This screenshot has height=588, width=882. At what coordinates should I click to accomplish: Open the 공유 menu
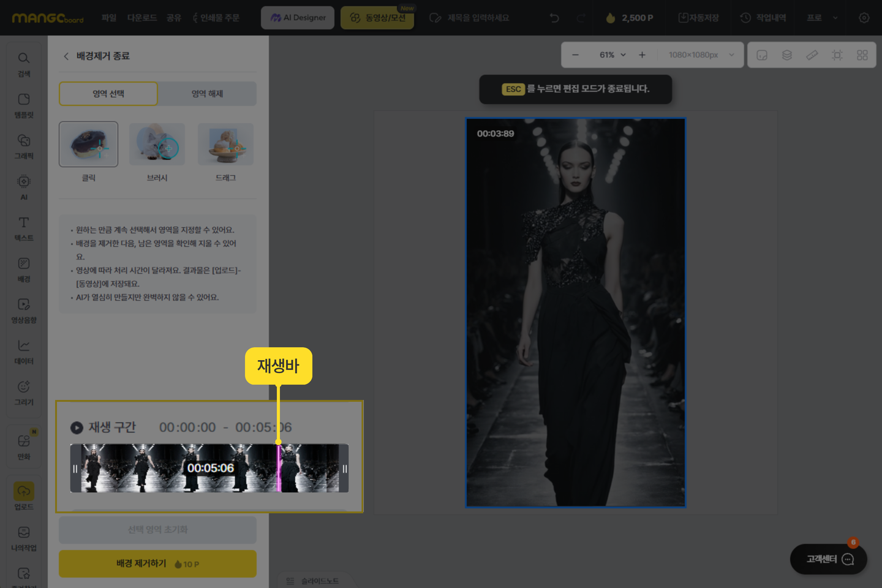(174, 18)
